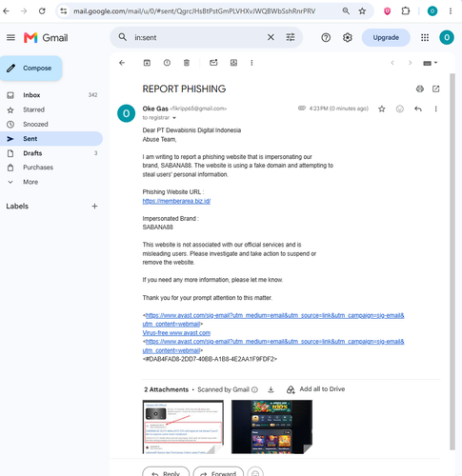Clear the in:sent search with X
Viewport: 462px width, 476px height.
click(x=271, y=37)
